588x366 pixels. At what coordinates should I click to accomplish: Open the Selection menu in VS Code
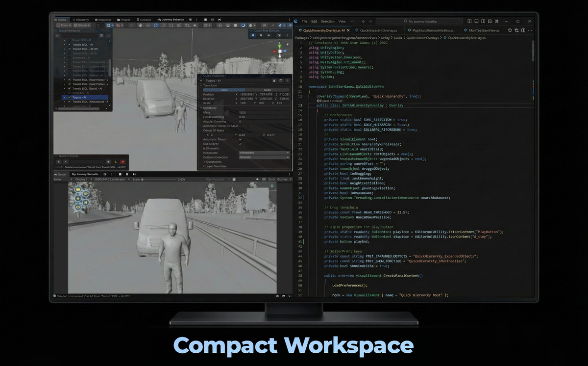pyautogui.click(x=328, y=21)
